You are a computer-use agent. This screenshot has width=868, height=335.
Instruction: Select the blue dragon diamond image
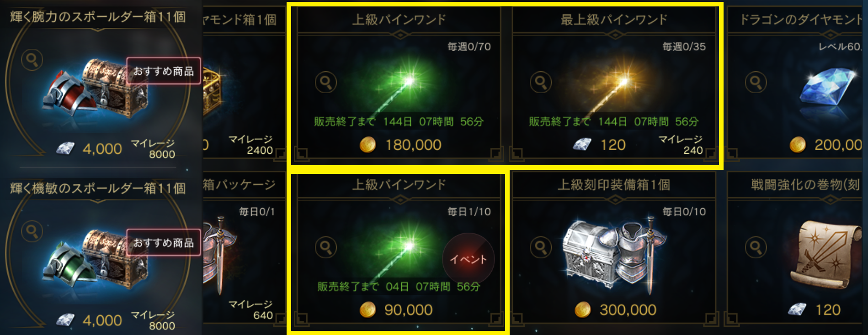[827, 87]
